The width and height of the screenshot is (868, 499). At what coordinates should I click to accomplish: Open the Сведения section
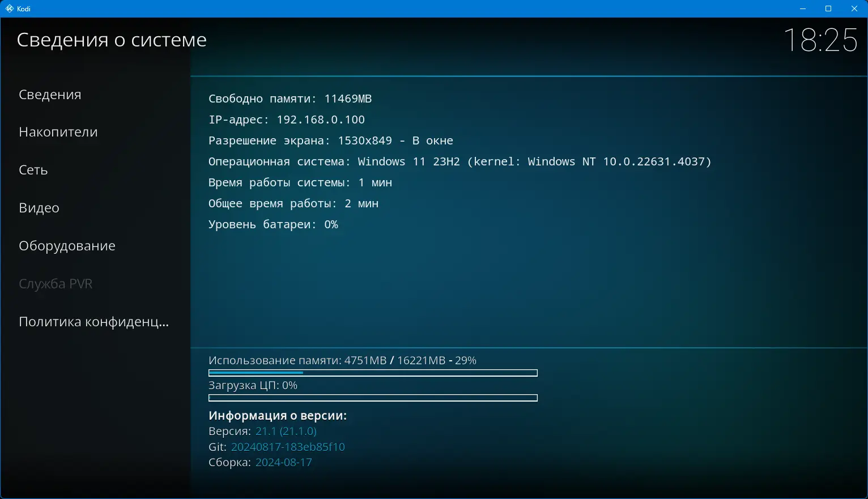95,95
